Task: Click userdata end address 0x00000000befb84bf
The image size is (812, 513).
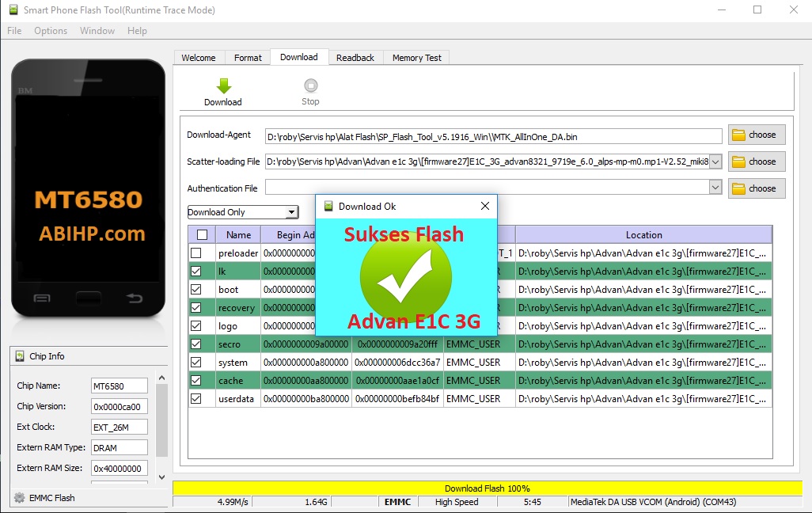Action: click(x=397, y=398)
